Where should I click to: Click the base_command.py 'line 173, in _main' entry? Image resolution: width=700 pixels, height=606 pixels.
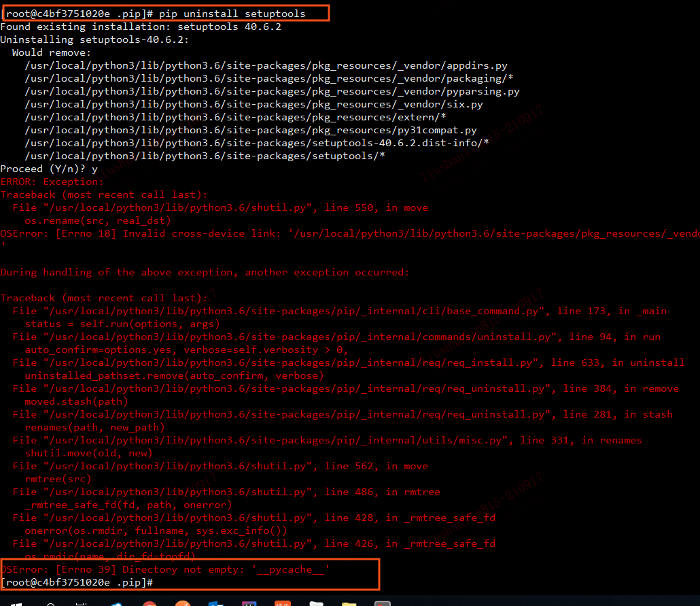coord(340,312)
